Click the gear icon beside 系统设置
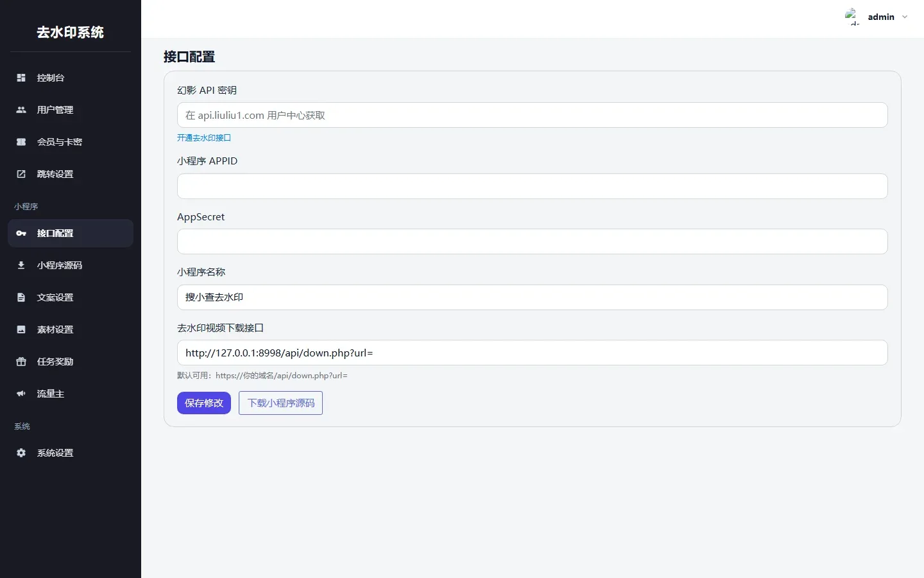 [21, 453]
